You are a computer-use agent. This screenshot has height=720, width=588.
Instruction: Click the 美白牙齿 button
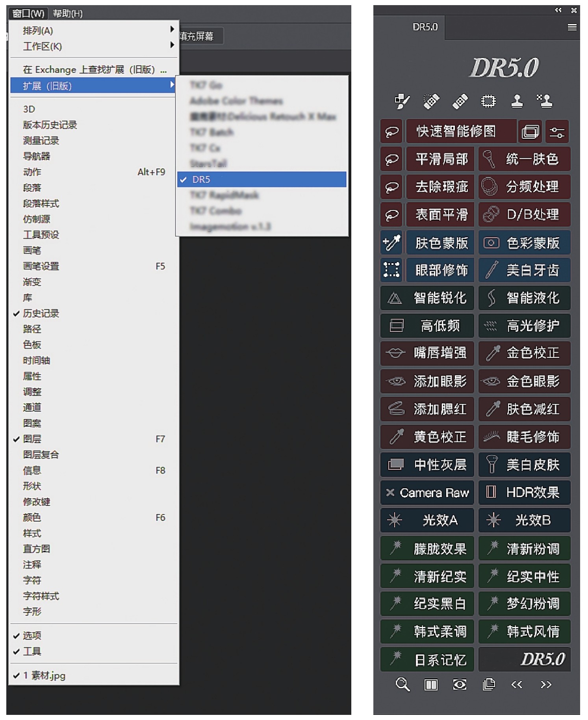point(525,270)
